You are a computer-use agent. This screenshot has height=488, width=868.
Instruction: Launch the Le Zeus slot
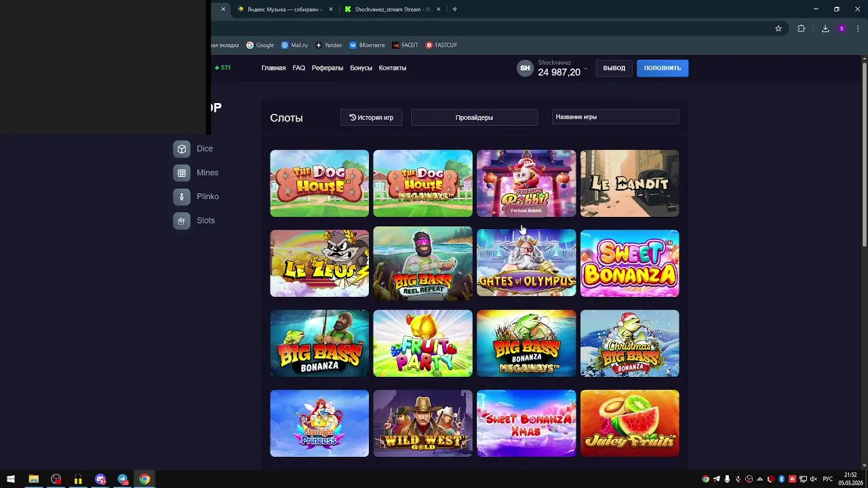click(319, 263)
